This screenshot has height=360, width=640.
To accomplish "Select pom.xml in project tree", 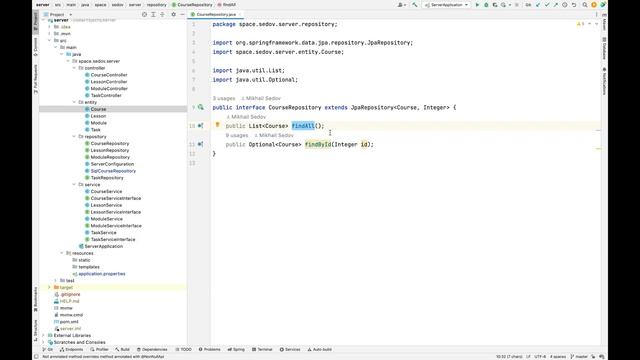I will click(x=69, y=322).
